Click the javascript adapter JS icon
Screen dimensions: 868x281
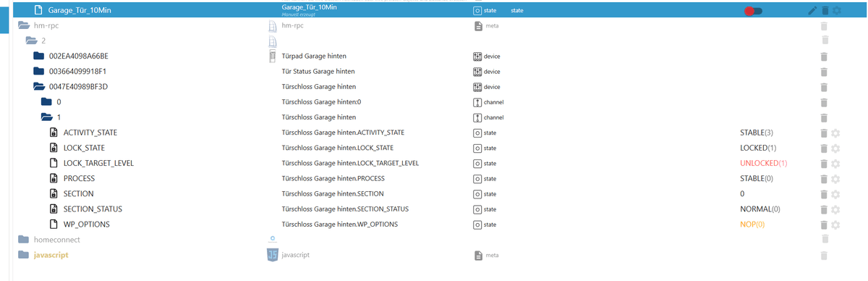[x=273, y=255]
